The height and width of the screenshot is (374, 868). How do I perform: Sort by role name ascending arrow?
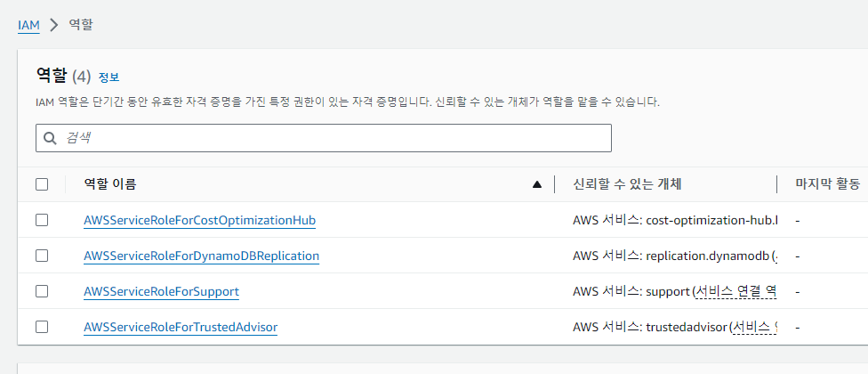point(536,184)
